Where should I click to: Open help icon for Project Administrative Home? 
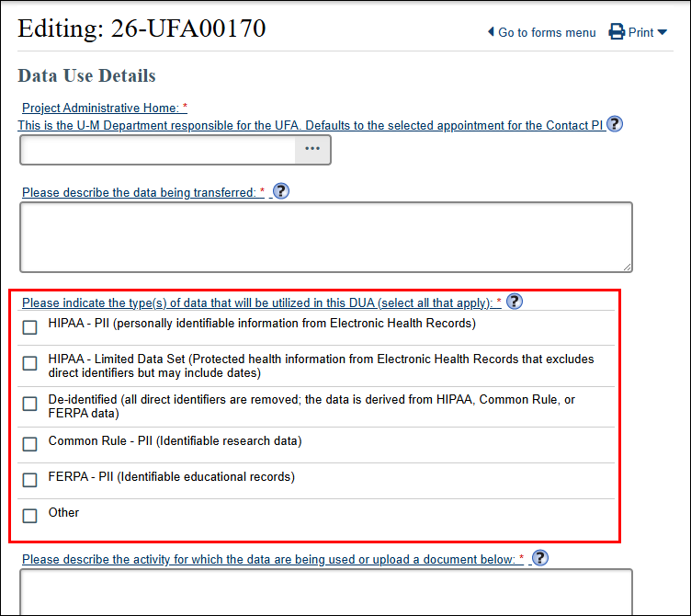pos(615,124)
